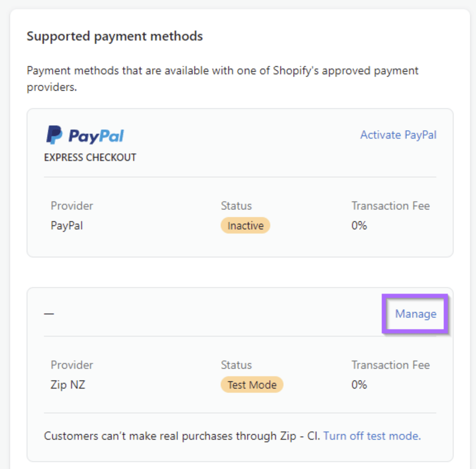Image resolution: width=476 pixels, height=469 pixels.
Task: Click the Test Mode status badge for Zip
Action: [x=252, y=385]
